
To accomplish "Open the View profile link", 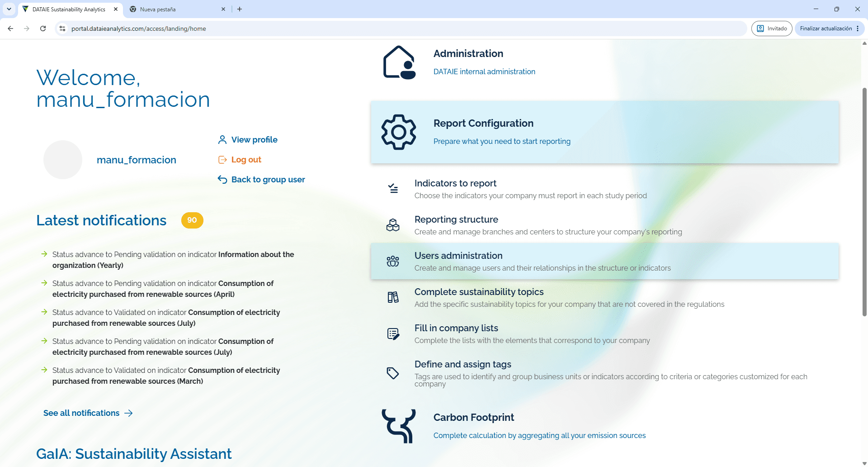I will [255, 140].
